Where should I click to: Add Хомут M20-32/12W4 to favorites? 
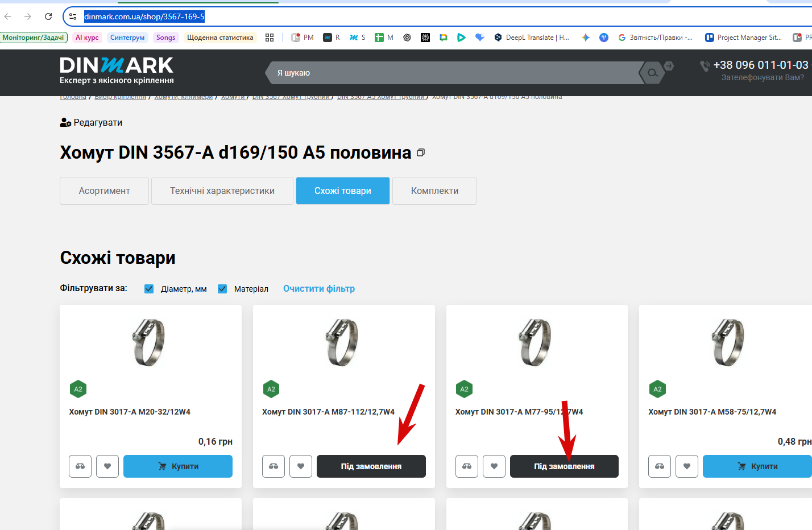pyautogui.click(x=107, y=466)
